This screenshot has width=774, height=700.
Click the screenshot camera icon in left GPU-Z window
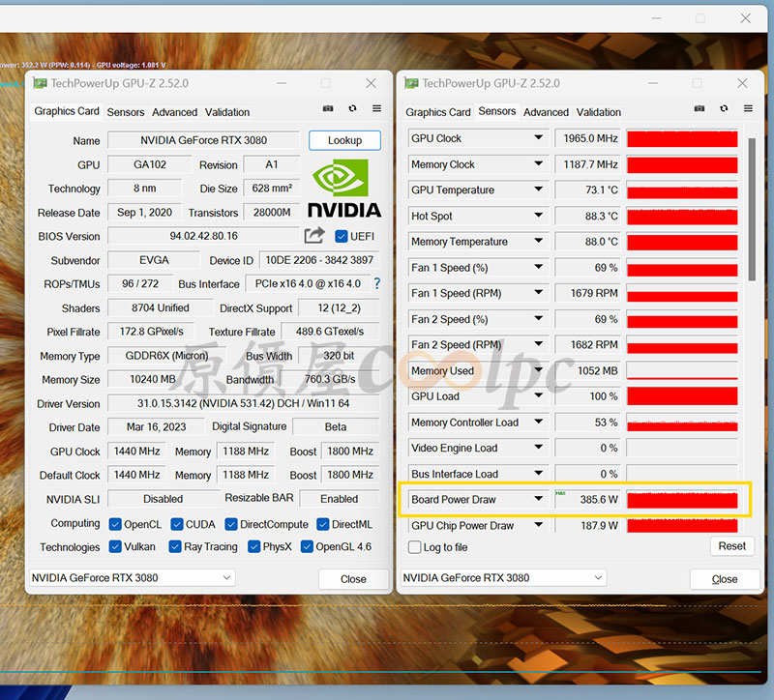[x=328, y=108]
